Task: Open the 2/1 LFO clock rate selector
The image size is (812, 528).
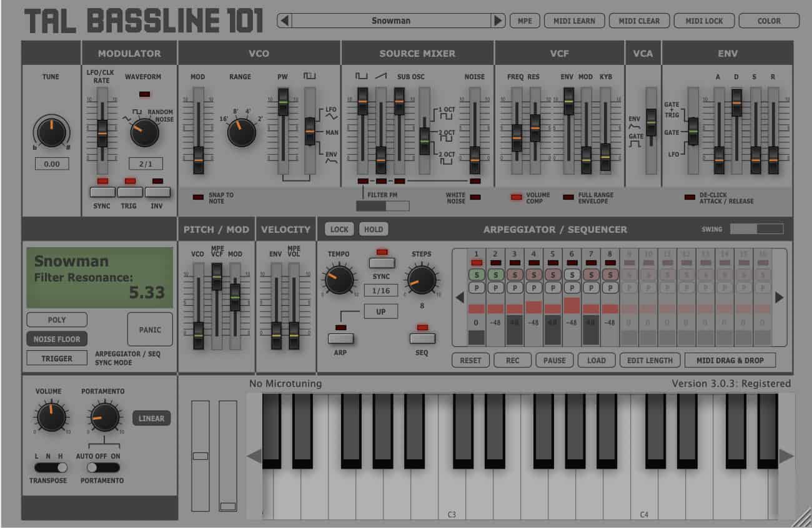Action: [x=145, y=163]
